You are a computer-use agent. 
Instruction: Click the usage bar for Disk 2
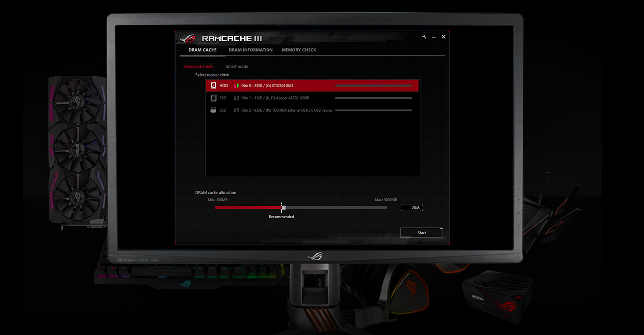[x=374, y=110]
